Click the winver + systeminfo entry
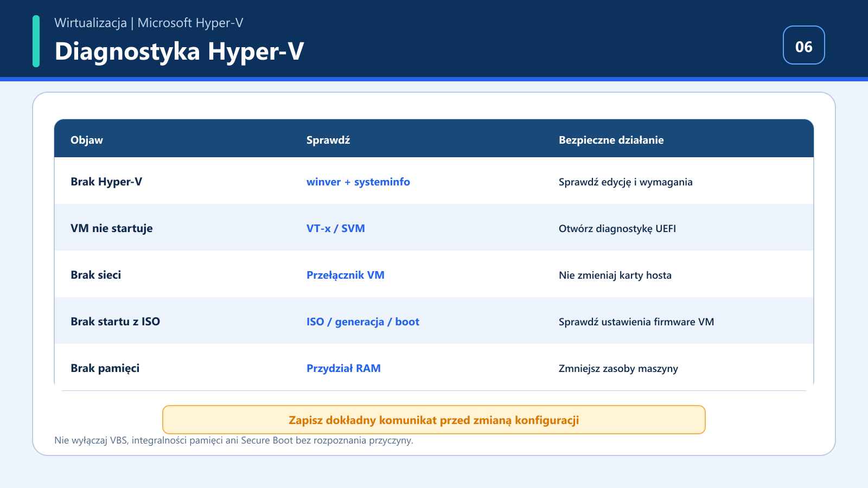 point(358,182)
